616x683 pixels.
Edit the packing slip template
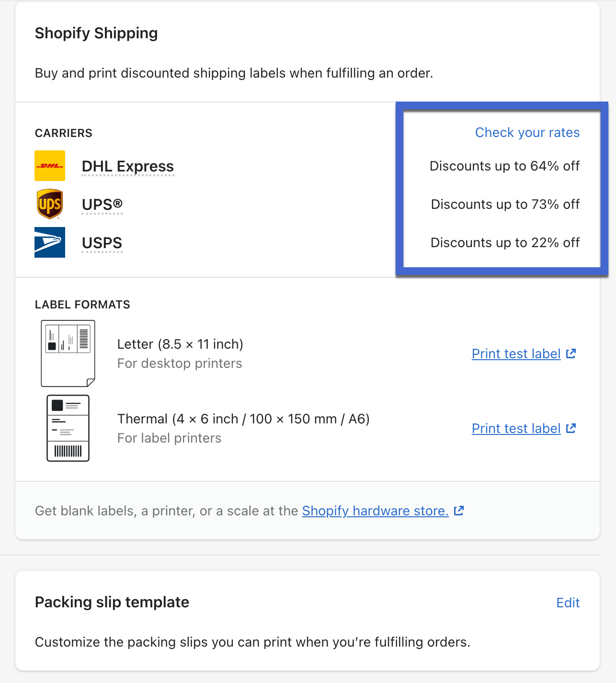tap(568, 603)
